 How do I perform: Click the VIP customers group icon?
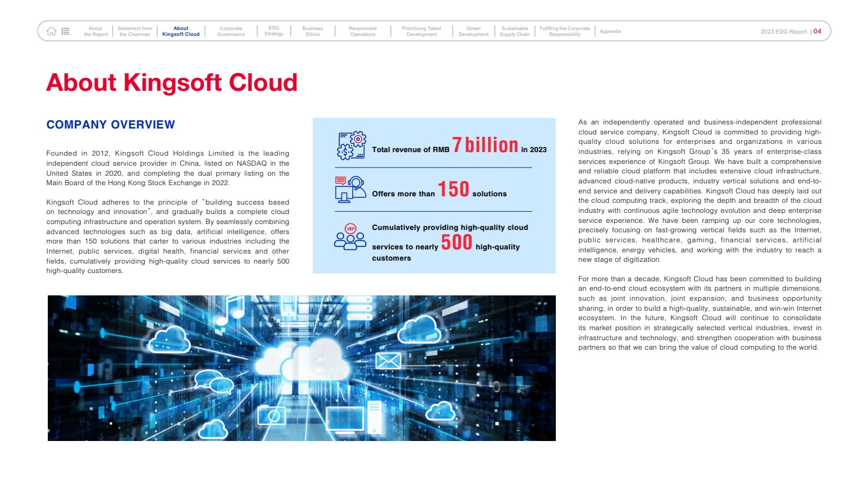(x=351, y=237)
